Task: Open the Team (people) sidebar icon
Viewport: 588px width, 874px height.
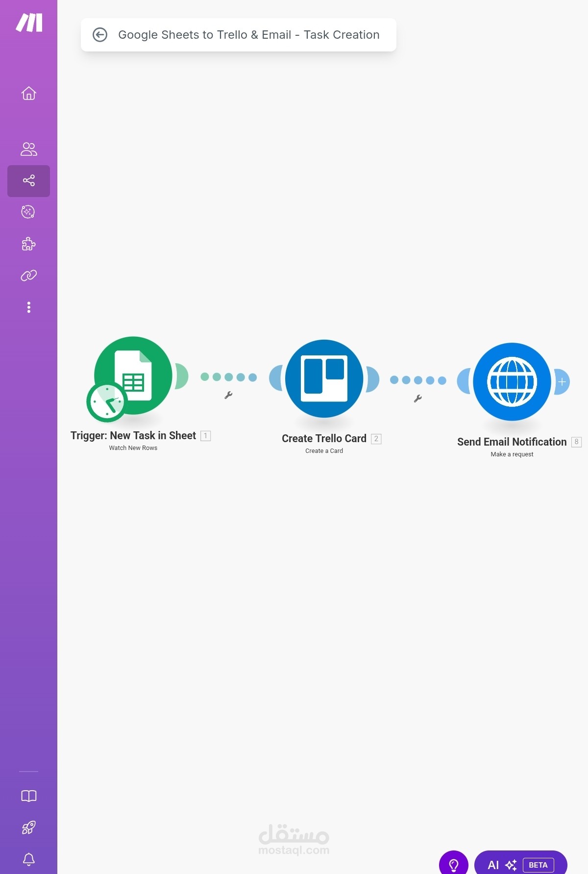Action: click(x=29, y=149)
